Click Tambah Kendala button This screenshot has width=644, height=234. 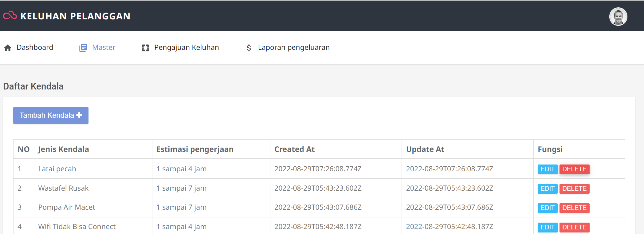tap(51, 115)
